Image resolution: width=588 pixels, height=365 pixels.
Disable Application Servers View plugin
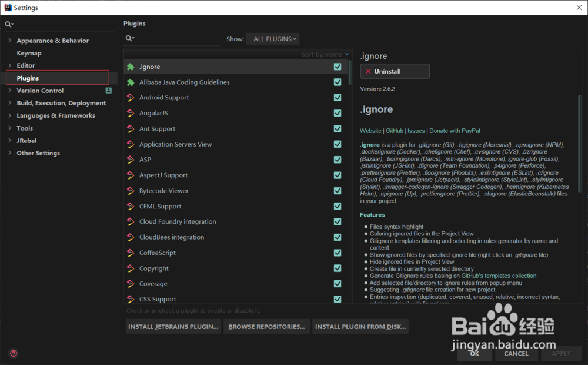coord(338,144)
